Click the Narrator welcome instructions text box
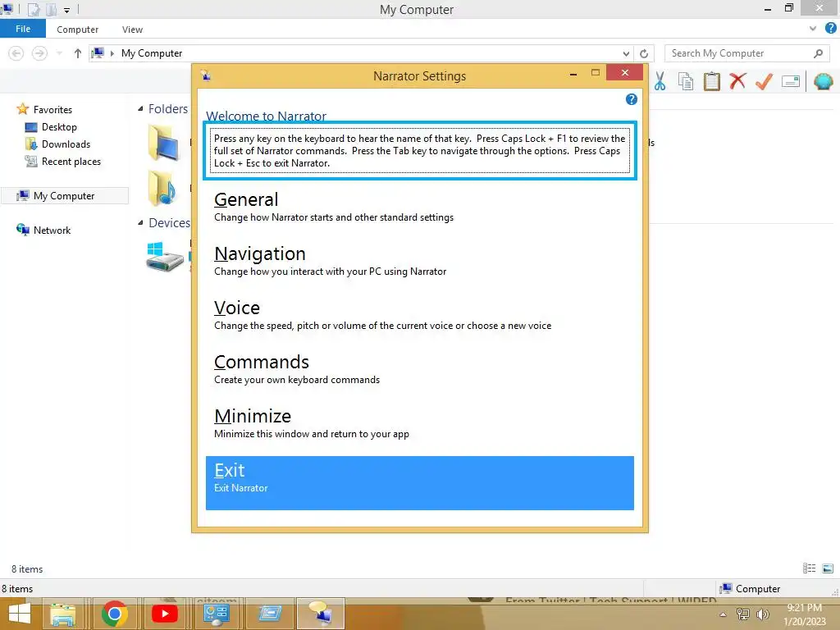This screenshot has width=840, height=630. (419, 151)
